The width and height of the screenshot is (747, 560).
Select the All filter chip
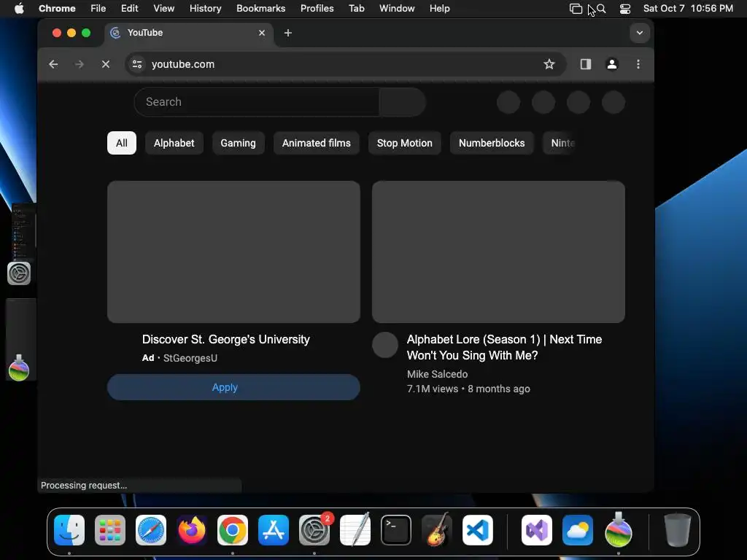point(122,143)
